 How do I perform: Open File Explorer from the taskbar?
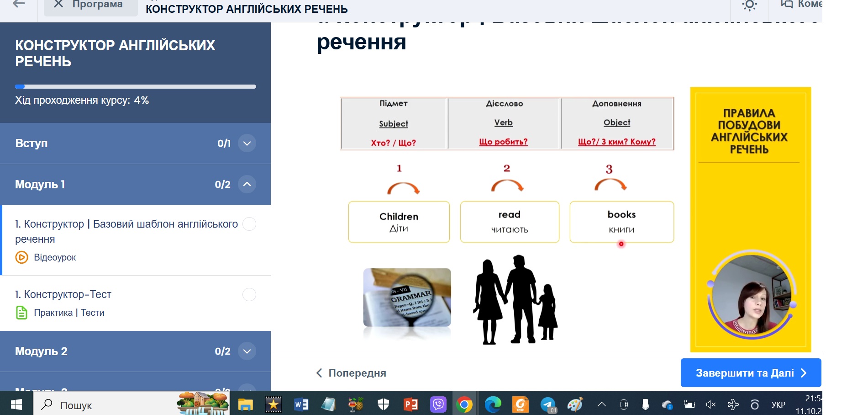245,404
